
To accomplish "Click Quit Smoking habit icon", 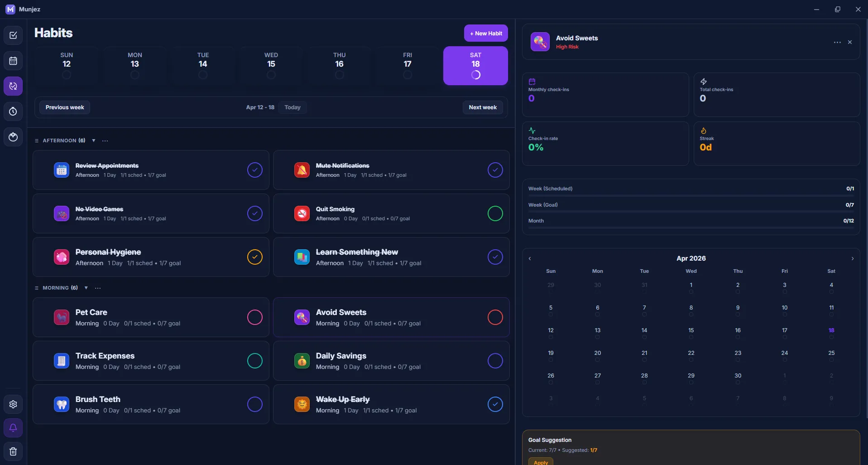I will tap(302, 213).
